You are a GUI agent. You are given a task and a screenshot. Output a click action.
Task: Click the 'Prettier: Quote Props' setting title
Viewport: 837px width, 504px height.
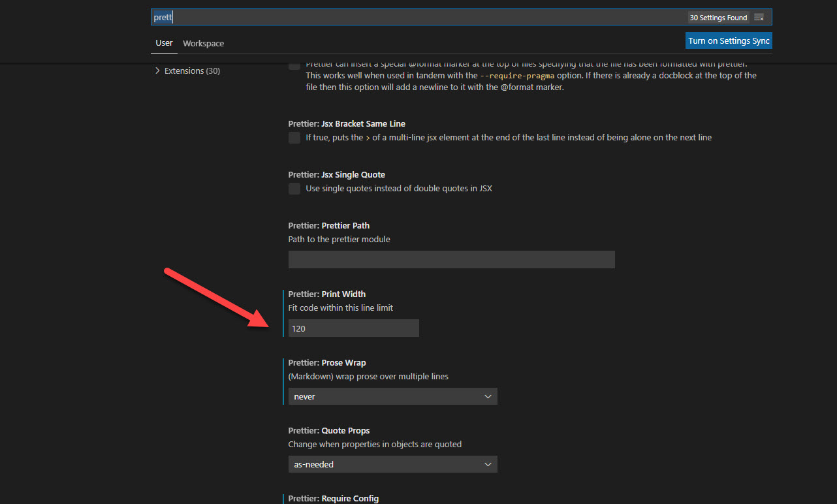329,430
